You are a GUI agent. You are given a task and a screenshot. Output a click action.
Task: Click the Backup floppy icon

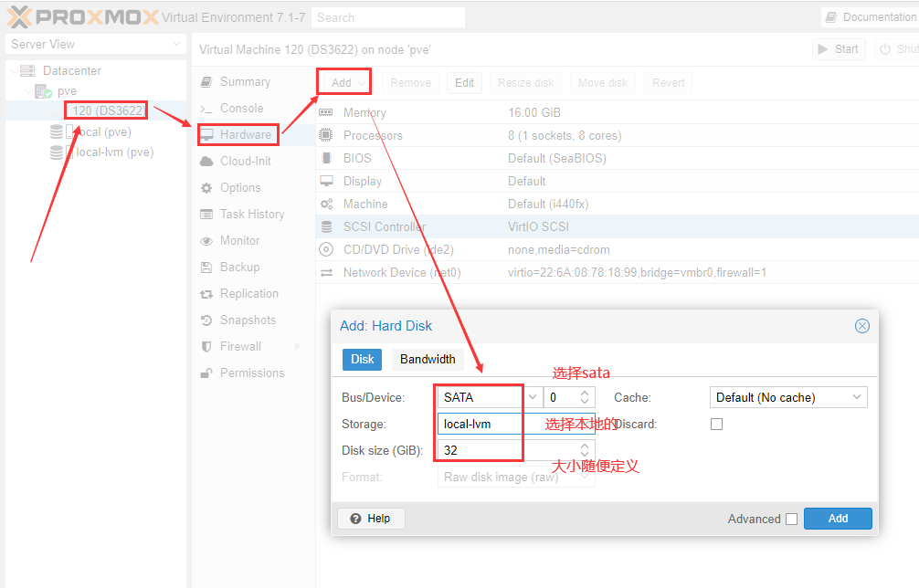pos(206,267)
